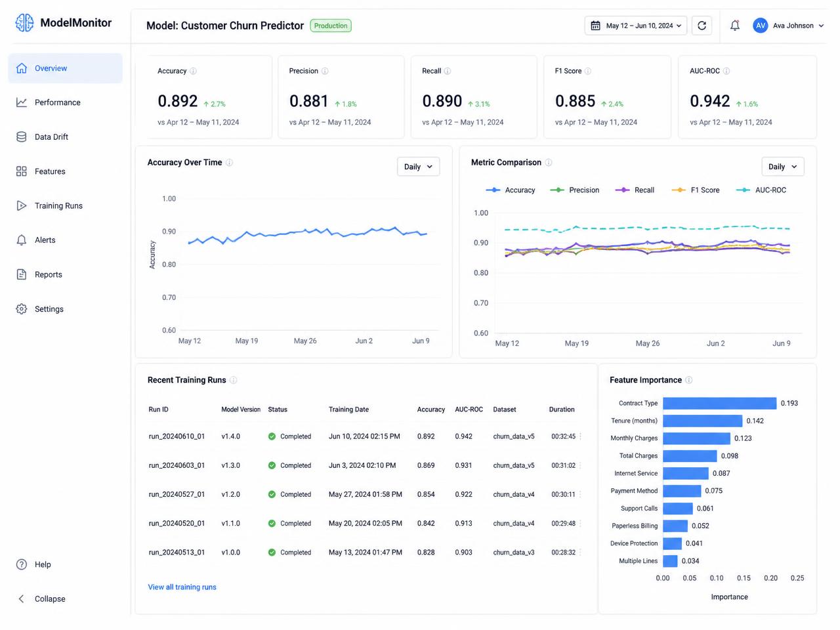Toggle Accuracy series in Metric Comparison legend
Screen dimensions: 840x630
510,190
